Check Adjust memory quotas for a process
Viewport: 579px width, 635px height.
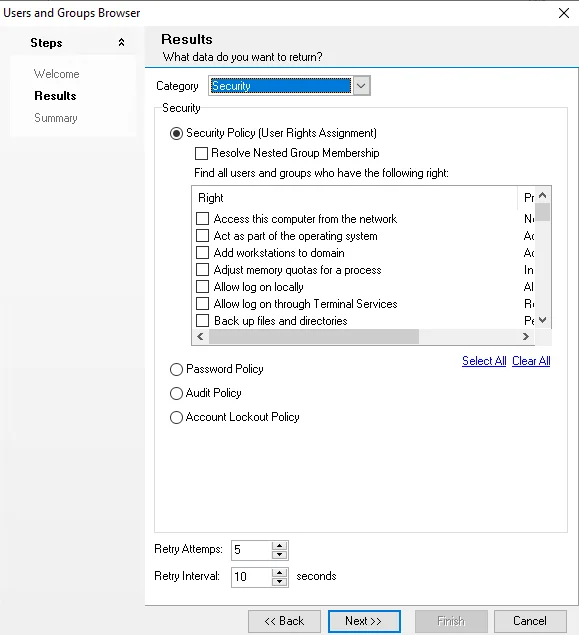click(202, 270)
